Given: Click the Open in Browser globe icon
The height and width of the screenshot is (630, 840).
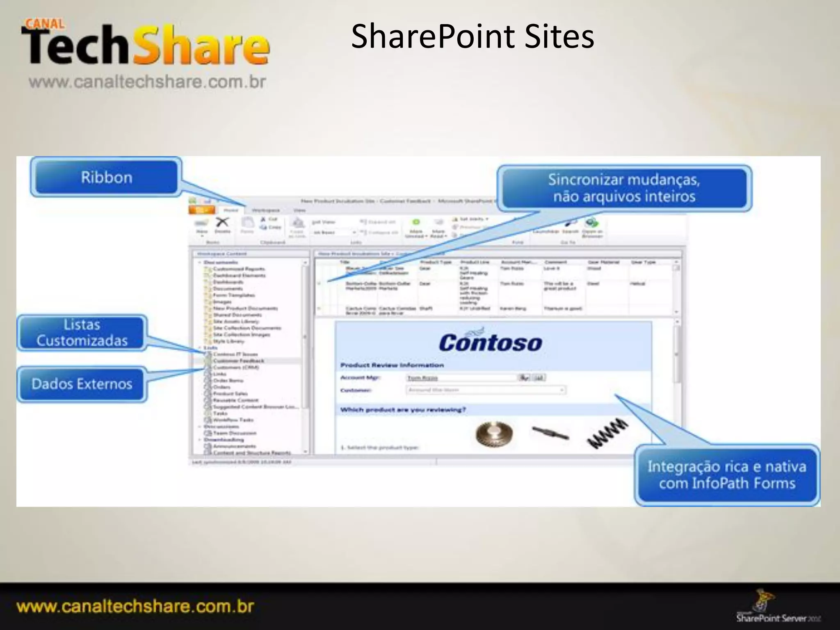Looking at the screenshot, I should (x=592, y=223).
